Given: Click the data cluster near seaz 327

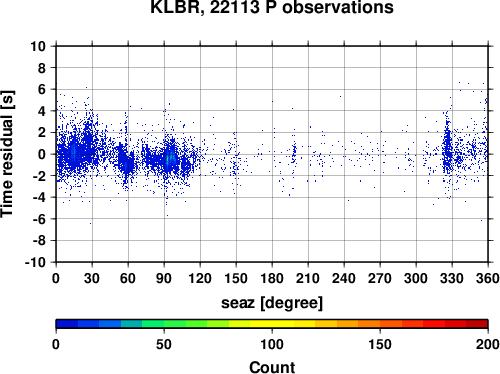Looking at the screenshot, I should coord(448,150).
